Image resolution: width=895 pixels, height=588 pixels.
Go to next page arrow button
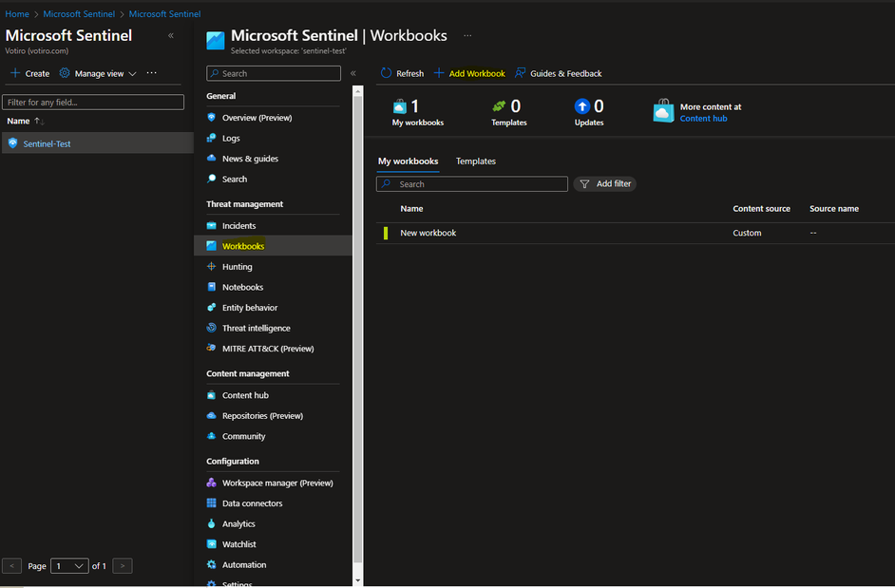coord(123,566)
